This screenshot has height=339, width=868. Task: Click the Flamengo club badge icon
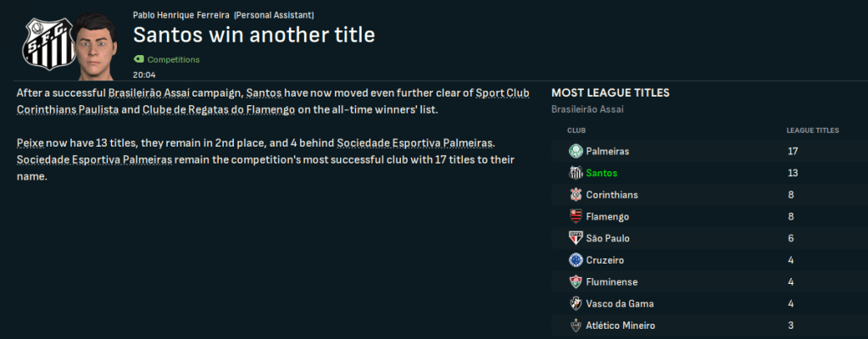pos(576,216)
